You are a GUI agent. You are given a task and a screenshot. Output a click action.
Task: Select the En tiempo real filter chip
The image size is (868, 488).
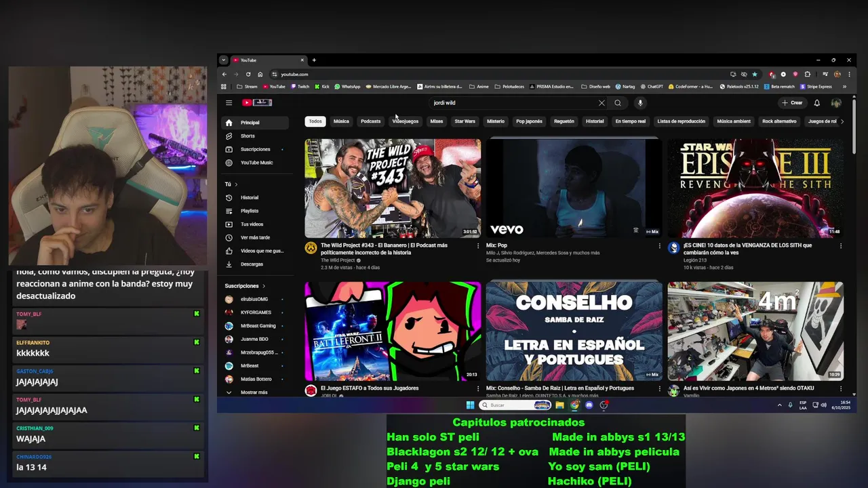pyautogui.click(x=631, y=121)
